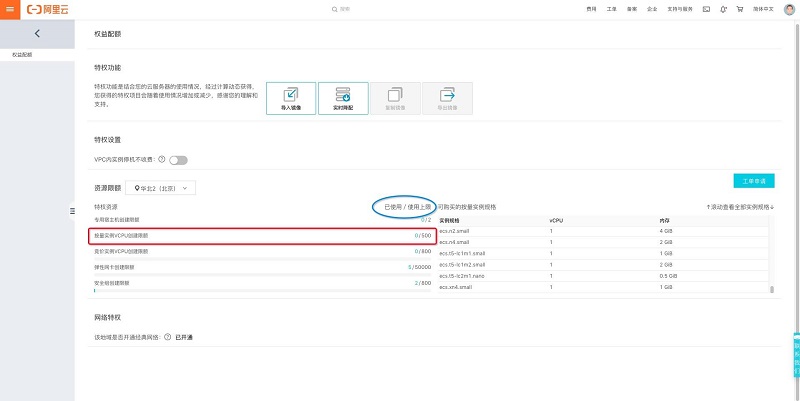Viewport: 800px width, 401px height.
Task: Click the 实时降配 privilege card
Action: pos(343,98)
